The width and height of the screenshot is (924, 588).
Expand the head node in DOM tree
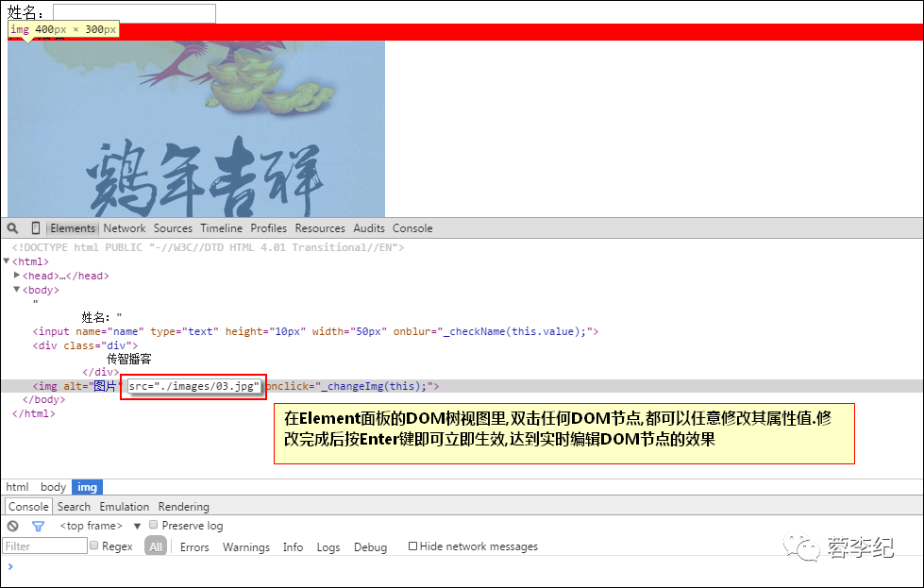pyautogui.click(x=17, y=275)
